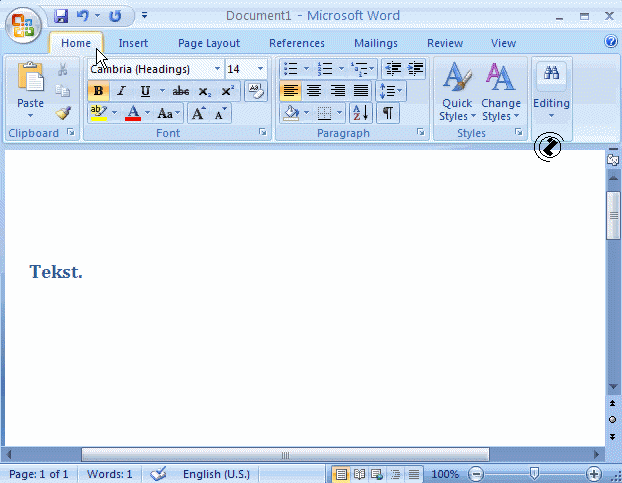The image size is (622, 483).
Task: Toggle Strikethrough formatting
Action: (180, 91)
